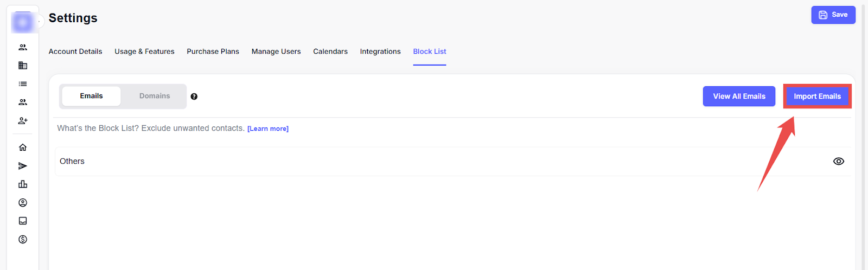This screenshot has width=868, height=270.
Task: Select the Emails toggle option
Action: 91,96
